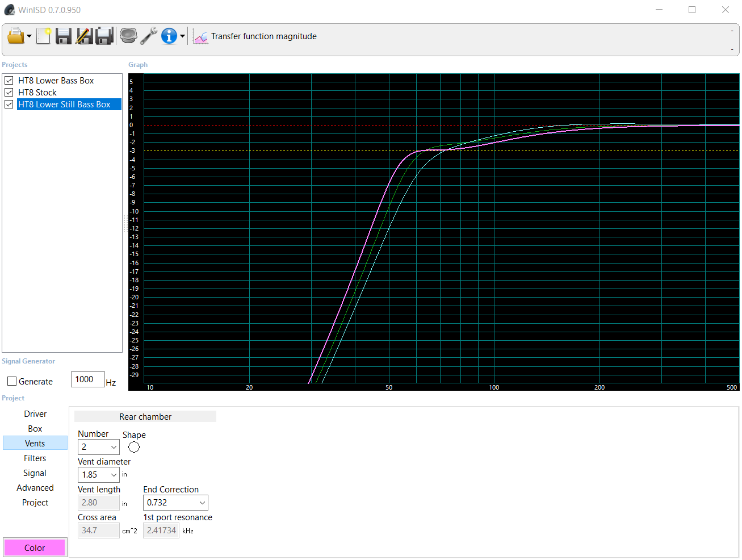Click the 1st port resonance field

(161, 530)
